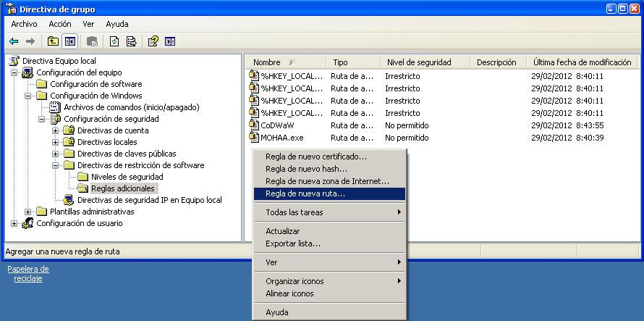
Task: Click the greyed-out Paste toolbar icon
Action: [x=93, y=41]
